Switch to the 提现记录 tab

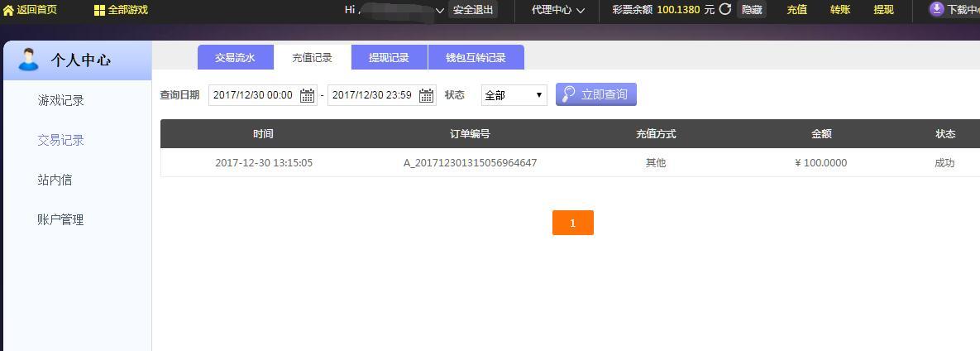point(389,58)
